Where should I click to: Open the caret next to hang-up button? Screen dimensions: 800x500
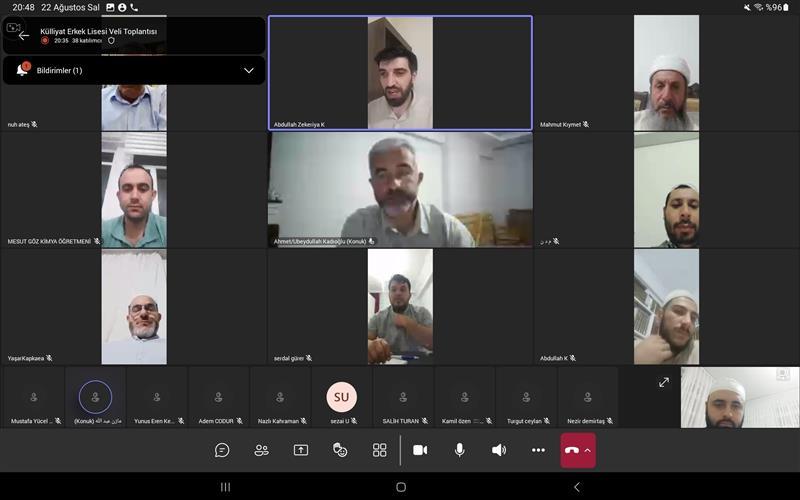coord(588,450)
